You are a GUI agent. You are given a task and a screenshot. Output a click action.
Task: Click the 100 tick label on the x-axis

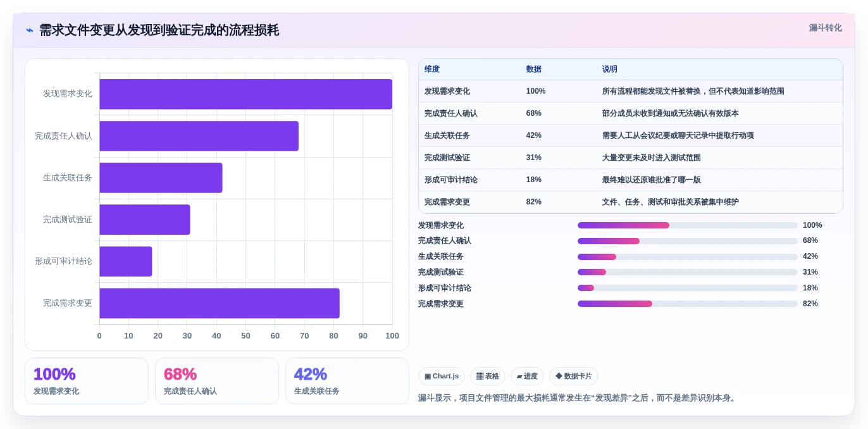[392, 336]
